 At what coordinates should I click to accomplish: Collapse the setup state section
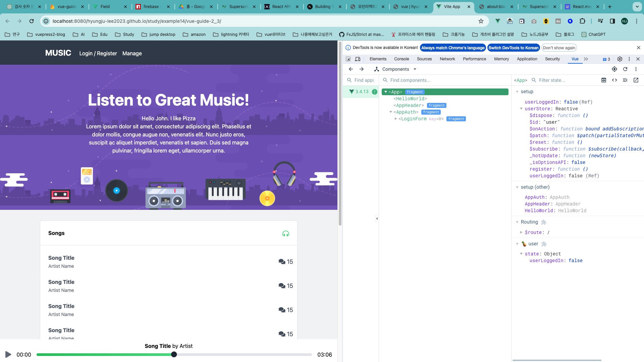click(517, 92)
